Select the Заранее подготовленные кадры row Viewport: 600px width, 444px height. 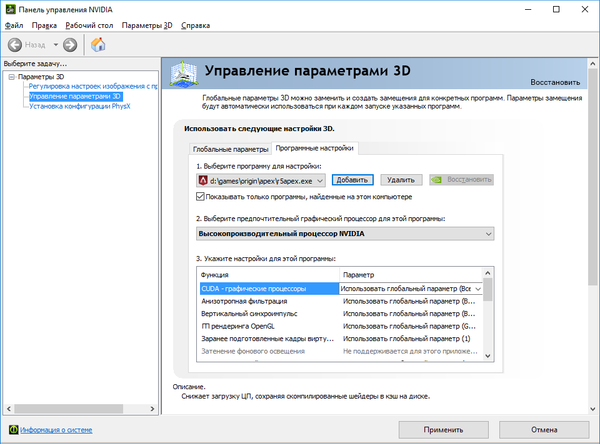pyautogui.click(x=339, y=339)
